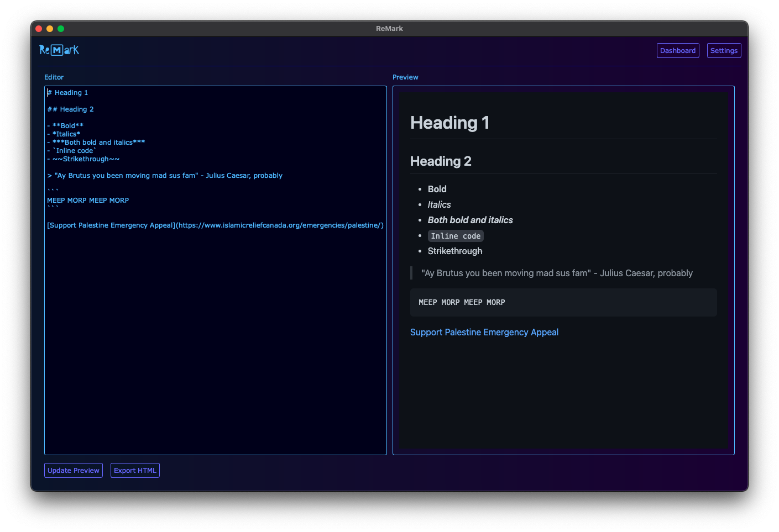
Task: Click the 'Italics' bullet in the preview
Action: point(440,204)
